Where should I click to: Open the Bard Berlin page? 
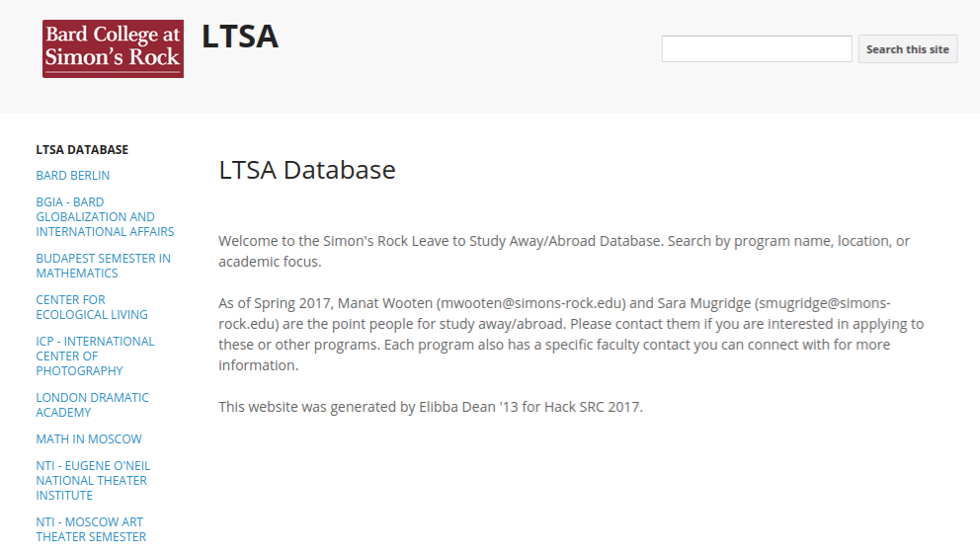(x=72, y=176)
